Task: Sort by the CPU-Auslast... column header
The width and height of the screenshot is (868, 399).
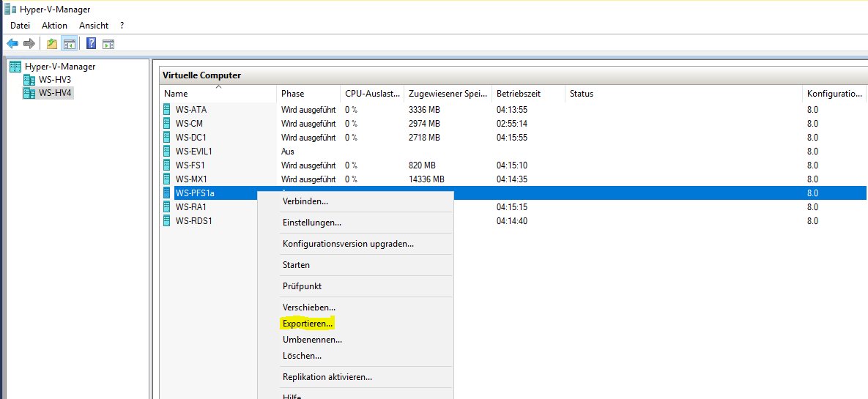Action: click(x=372, y=94)
